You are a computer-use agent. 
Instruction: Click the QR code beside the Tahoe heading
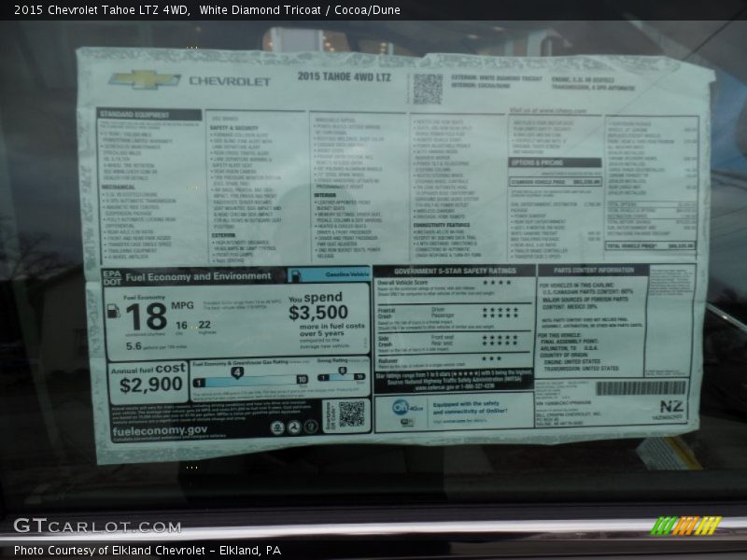tap(428, 89)
